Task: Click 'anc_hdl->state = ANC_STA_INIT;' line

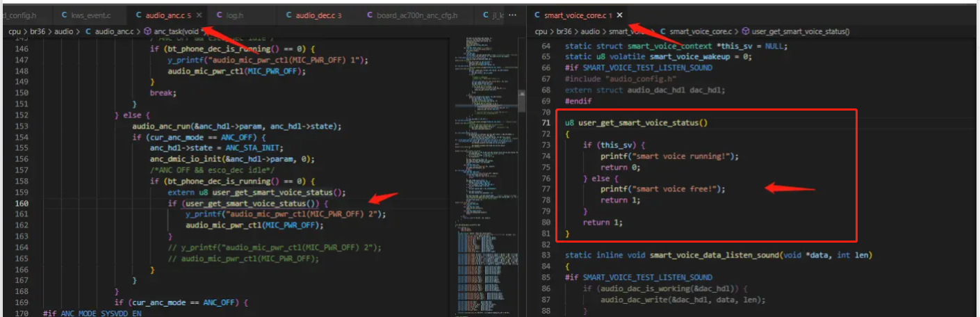Action: point(218,148)
